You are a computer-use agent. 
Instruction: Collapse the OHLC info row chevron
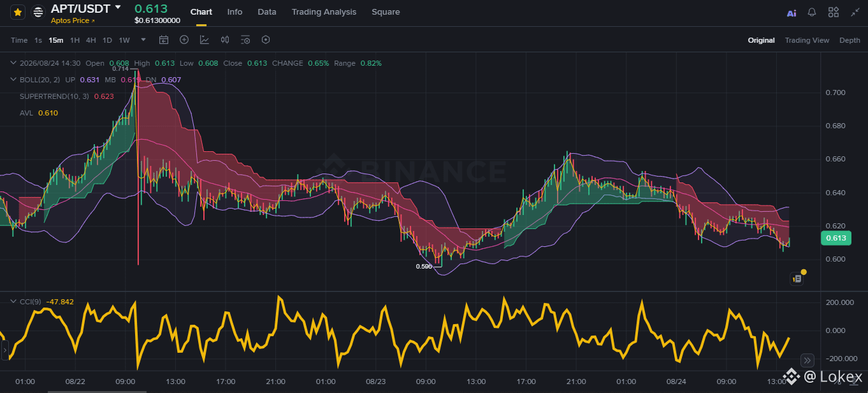13,63
